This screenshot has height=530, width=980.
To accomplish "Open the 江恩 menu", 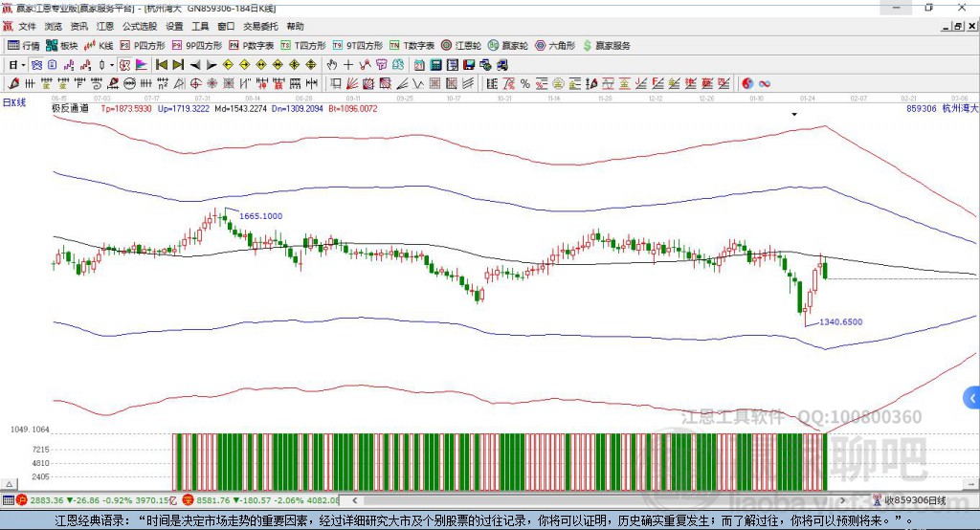I will pos(104,27).
